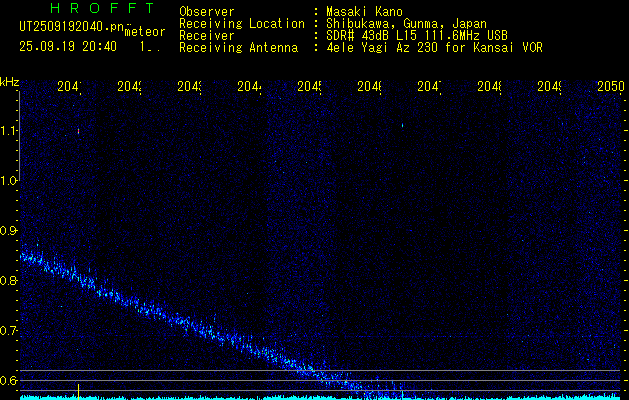Click the 0.7 kHz frequency tick label
Screen dimensions: 629x400
9,330
